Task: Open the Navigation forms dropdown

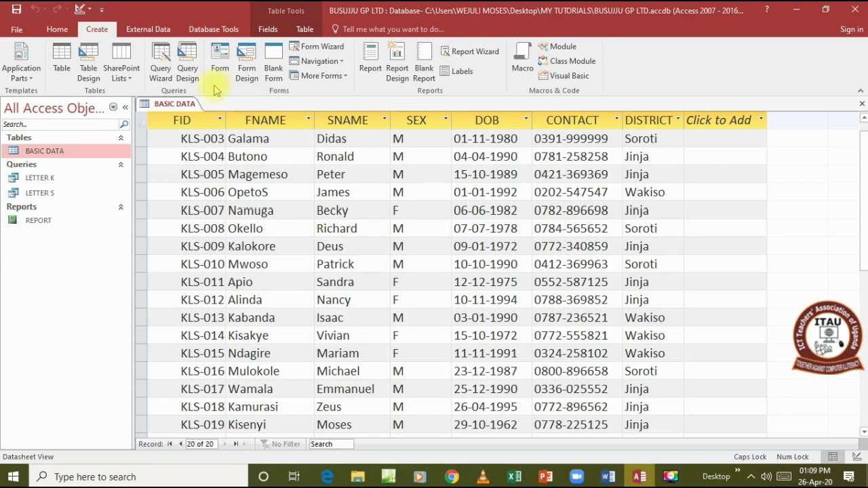Action: click(317, 61)
